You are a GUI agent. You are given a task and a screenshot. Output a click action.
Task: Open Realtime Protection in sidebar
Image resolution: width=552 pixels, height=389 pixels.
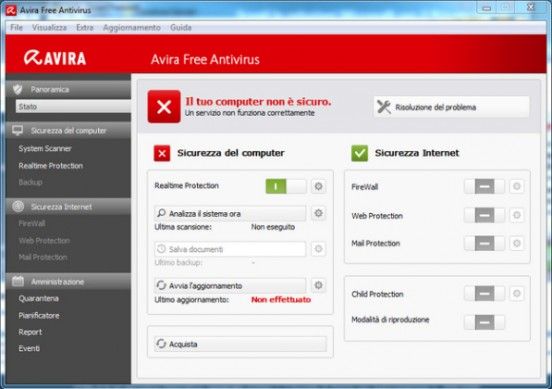(x=51, y=165)
